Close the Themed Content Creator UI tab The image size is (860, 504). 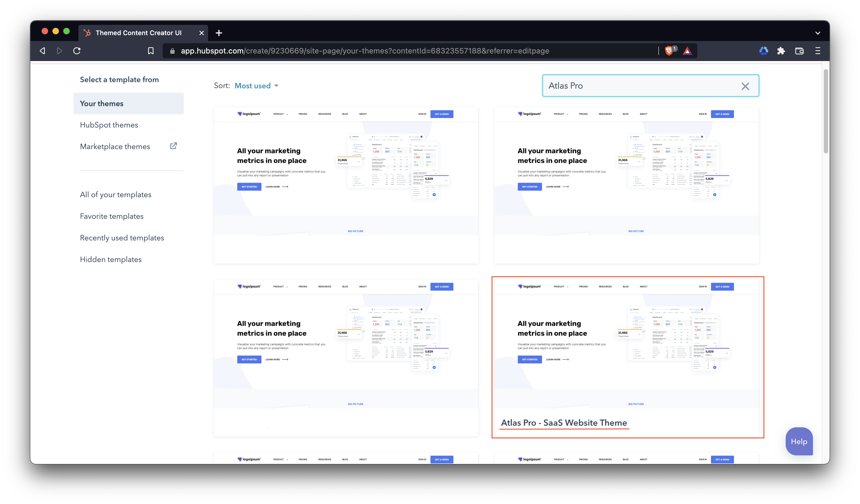201,33
